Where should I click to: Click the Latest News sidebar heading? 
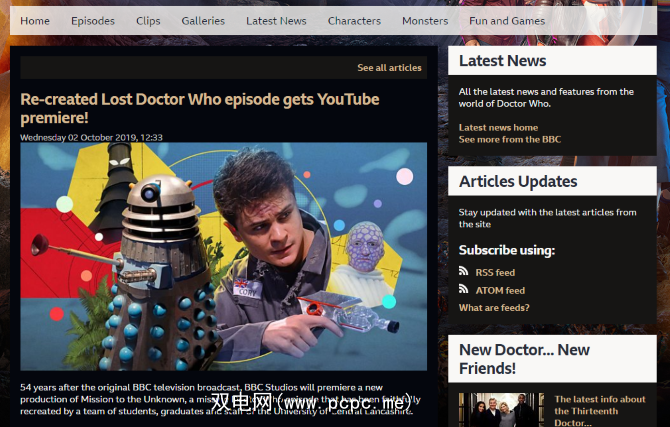point(502,61)
